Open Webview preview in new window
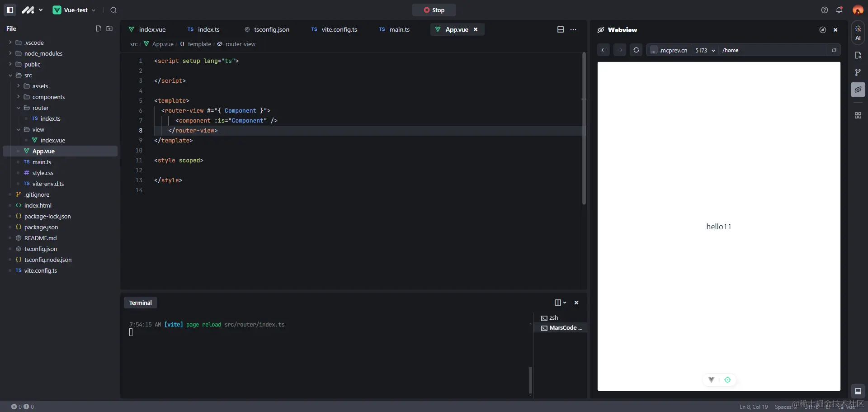 pyautogui.click(x=834, y=50)
